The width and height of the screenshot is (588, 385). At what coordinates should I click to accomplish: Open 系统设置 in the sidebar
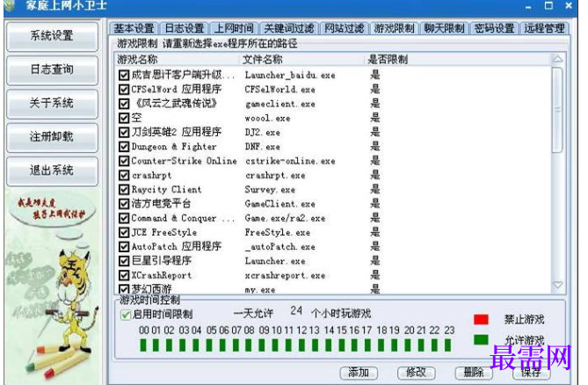pos(52,36)
